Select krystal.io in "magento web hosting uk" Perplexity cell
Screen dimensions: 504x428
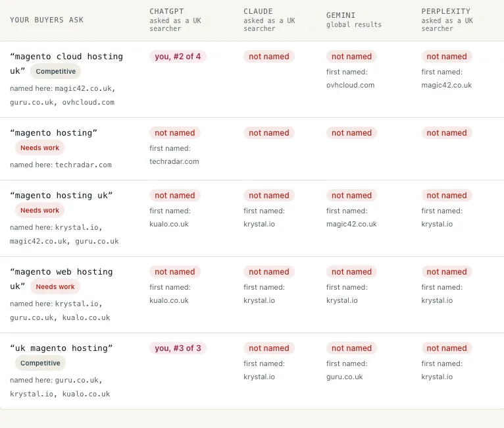tap(437, 301)
